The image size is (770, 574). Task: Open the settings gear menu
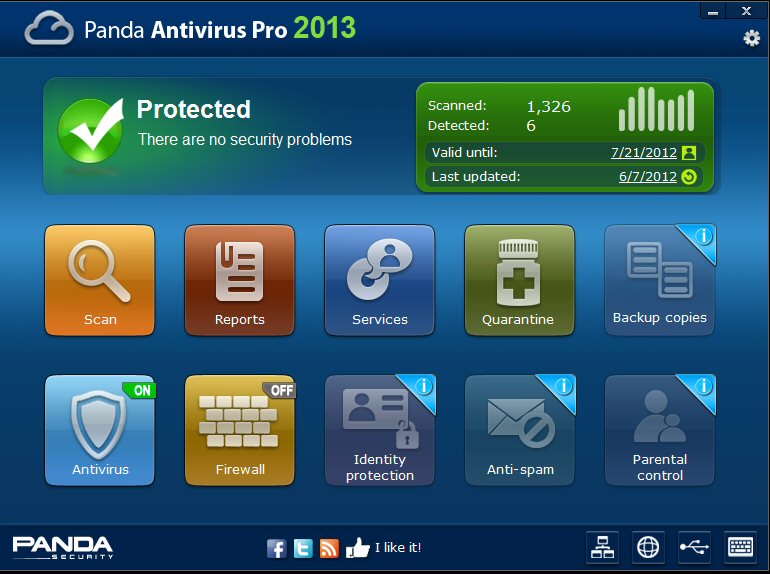coord(751,38)
